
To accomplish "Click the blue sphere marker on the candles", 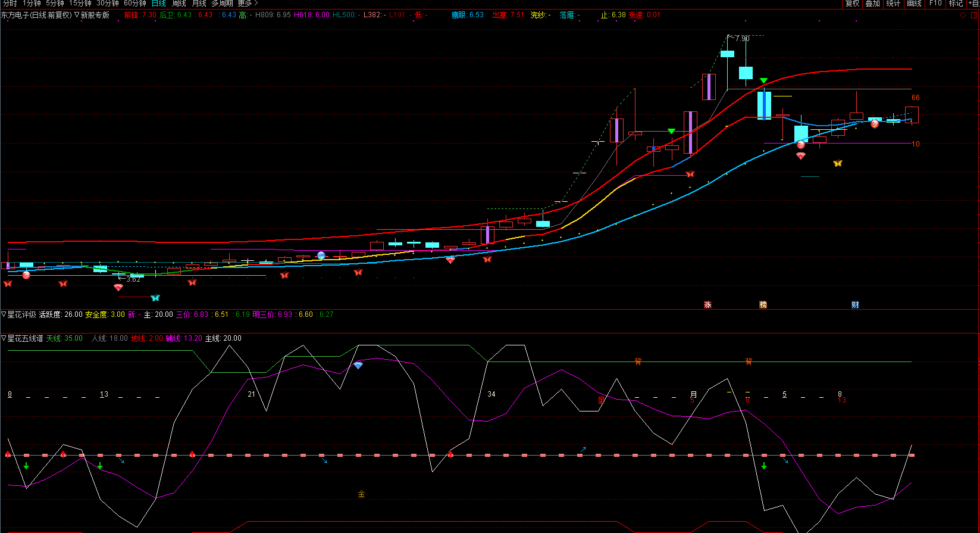I will click(321, 255).
